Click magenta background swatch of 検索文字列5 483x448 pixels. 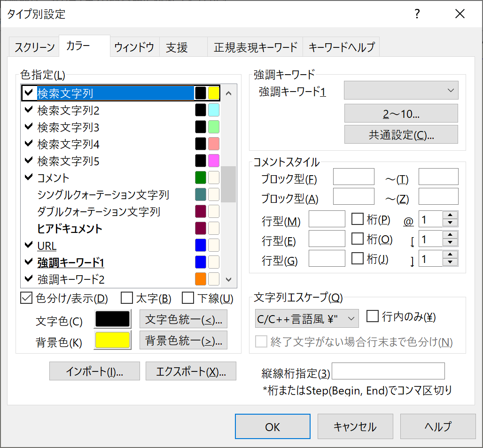pyautogui.click(x=214, y=161)
